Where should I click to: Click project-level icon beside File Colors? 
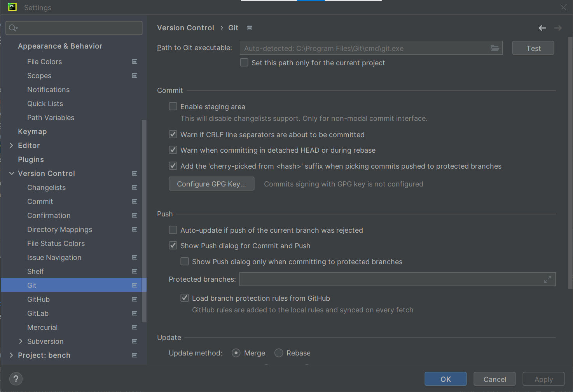135,61
